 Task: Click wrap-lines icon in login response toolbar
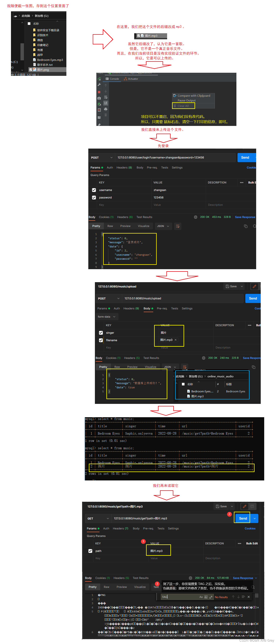point(178,226)
